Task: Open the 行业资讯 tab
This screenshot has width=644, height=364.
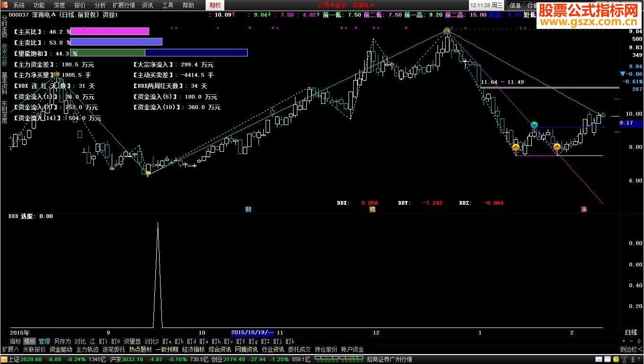Action: pyautogui.click(x=273, y=349)
